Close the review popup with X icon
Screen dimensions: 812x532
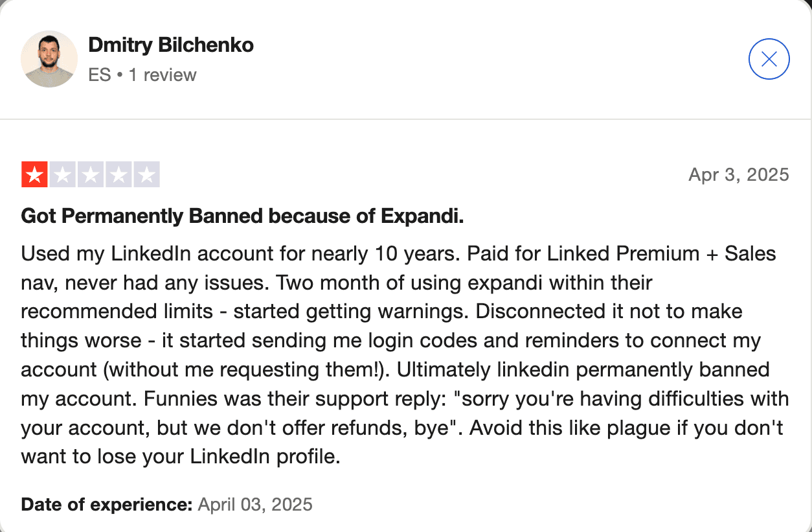point(769,60)
